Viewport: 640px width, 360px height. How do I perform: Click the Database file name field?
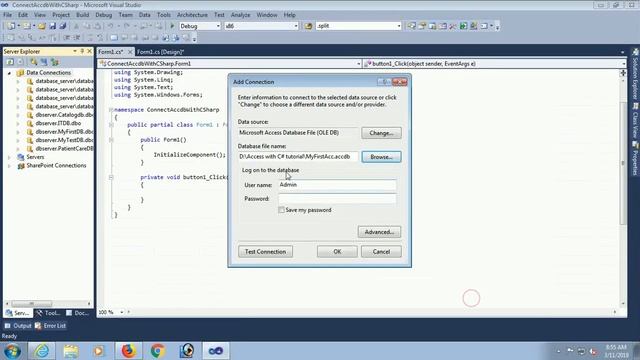(x=298, y=157)
